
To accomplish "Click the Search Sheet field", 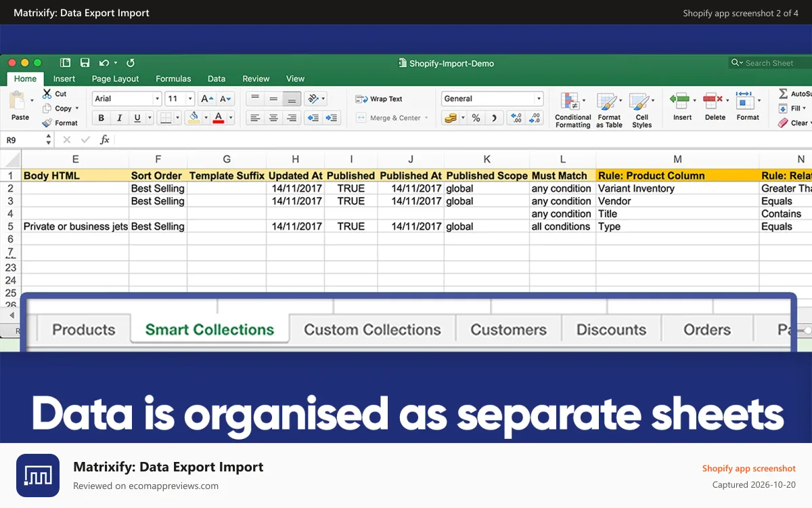I will click(x=770, y=63).
